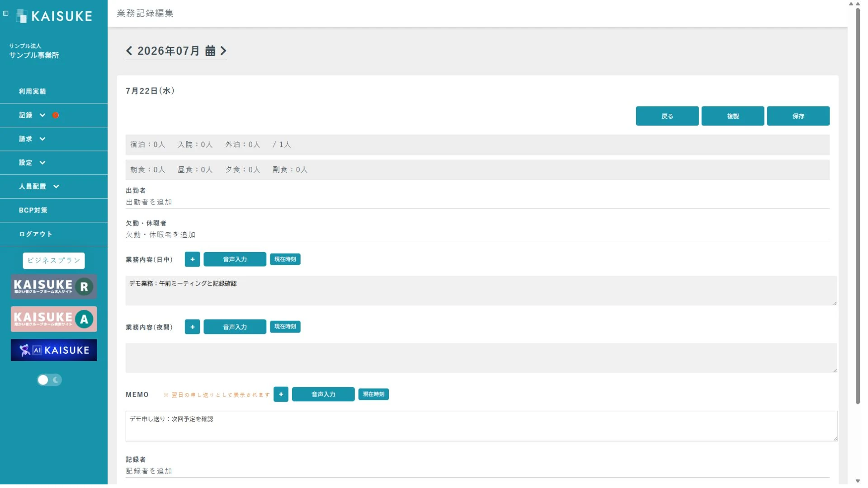
Task: Open the calendar date picker icon
Action: click(x=210, y=51)
